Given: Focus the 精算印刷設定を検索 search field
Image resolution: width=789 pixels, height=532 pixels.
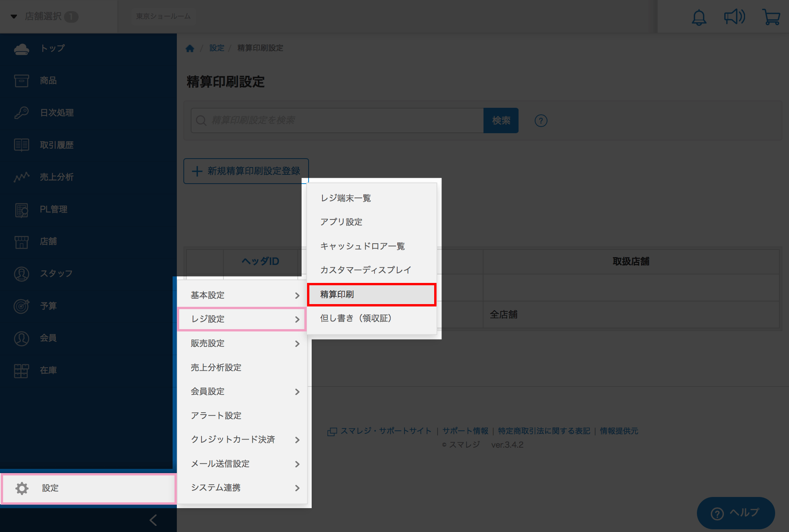Looking at the screenshot, I should [337, 120].
